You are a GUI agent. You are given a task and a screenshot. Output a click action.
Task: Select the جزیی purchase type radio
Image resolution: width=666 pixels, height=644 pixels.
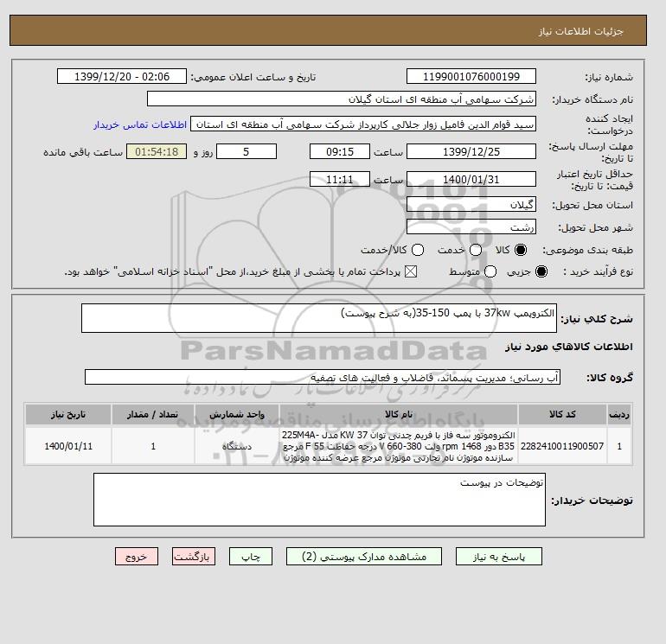(x=541, y=271)
